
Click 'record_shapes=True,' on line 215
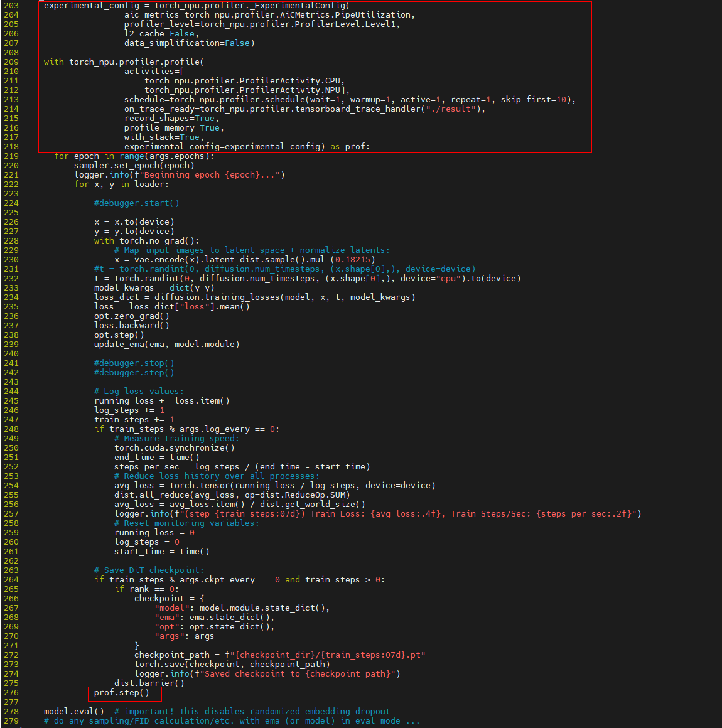(x=171, y=119)
